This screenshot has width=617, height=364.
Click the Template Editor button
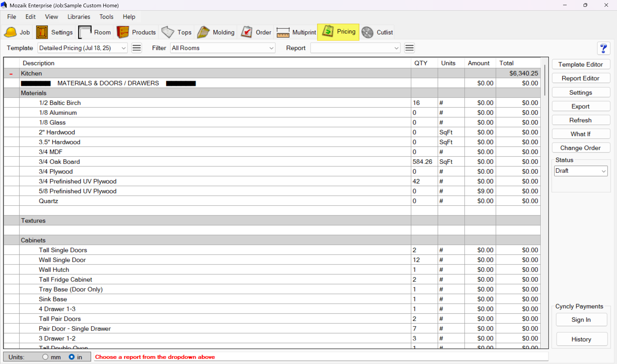coord(581,65)
